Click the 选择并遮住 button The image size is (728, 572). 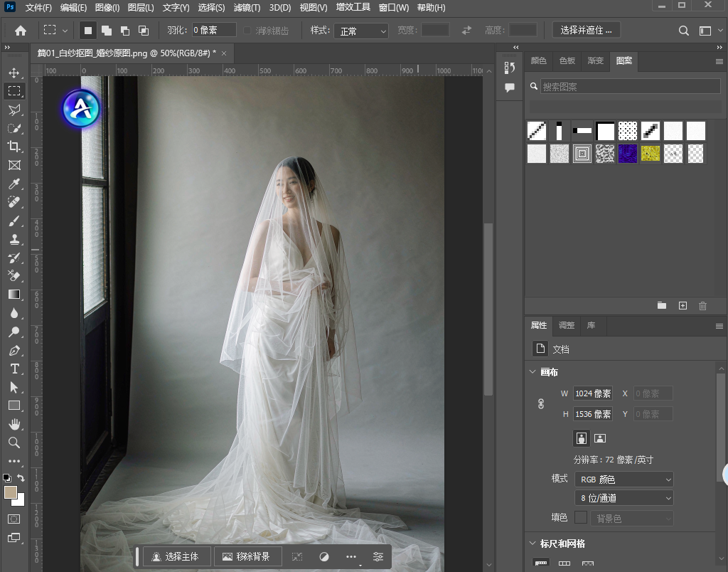tap(586, 31)
